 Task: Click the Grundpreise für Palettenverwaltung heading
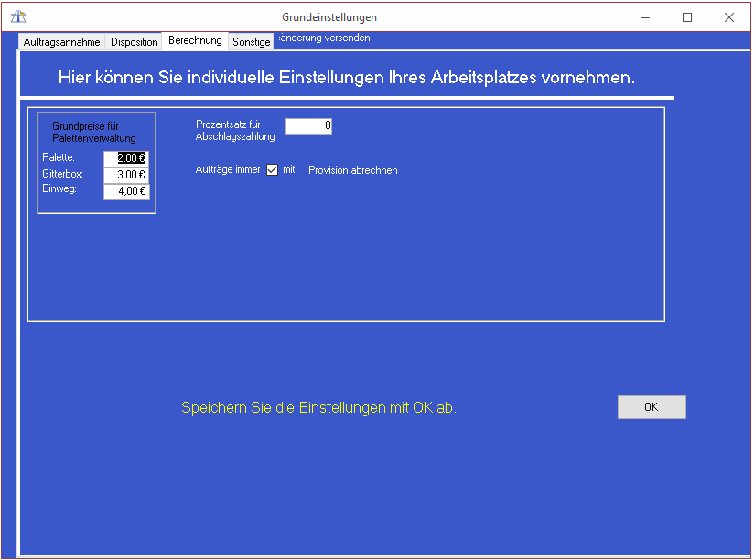point(94,132)
